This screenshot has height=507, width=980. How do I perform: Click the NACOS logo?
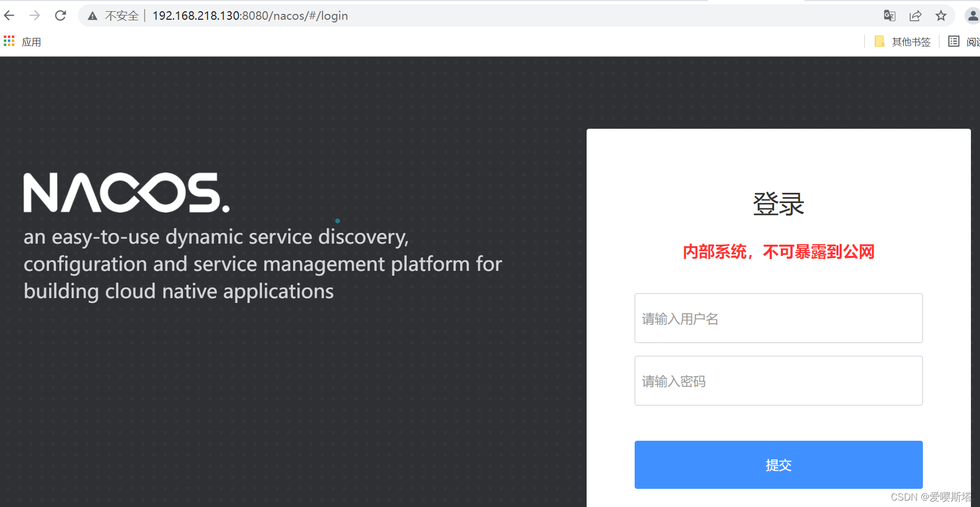coord(127,192)
